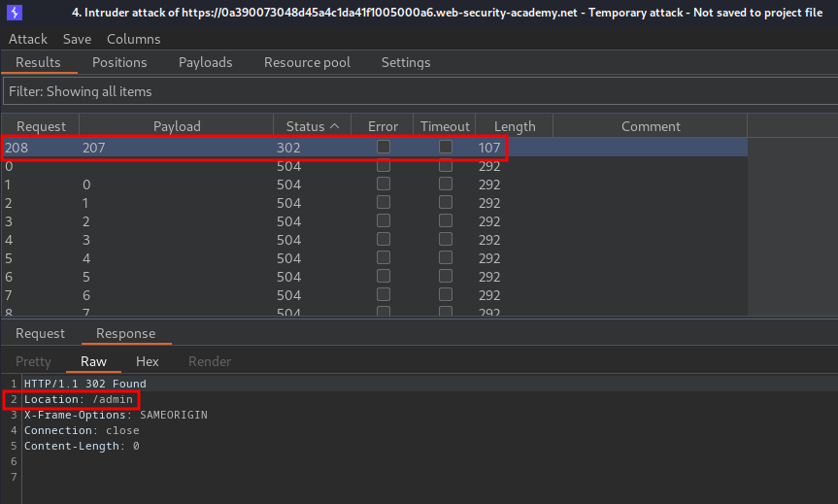Select the row with payload 4
The width and height of the screenshot is (838, 504).
(374, 258)
